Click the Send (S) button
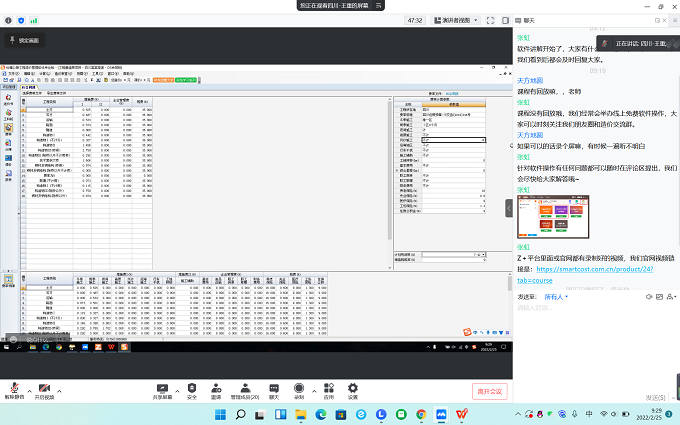This screenshot has height=425, width=680. (655, 397)
